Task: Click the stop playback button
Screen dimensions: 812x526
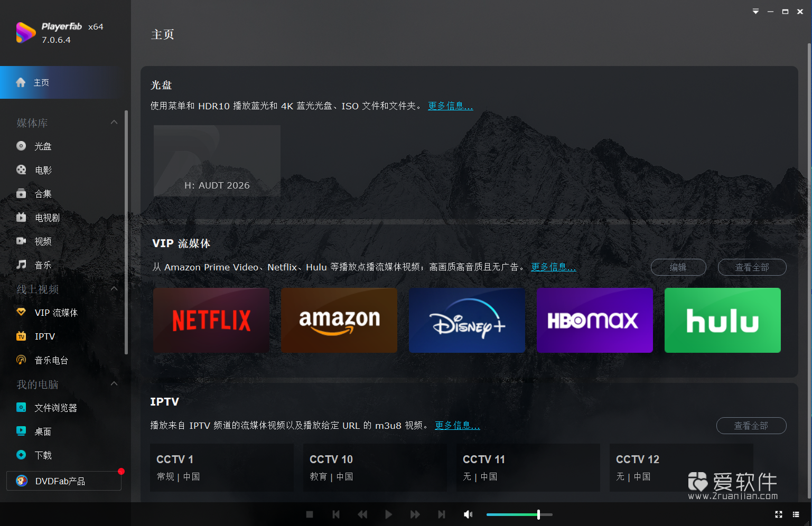Action: tap(310, 514)
